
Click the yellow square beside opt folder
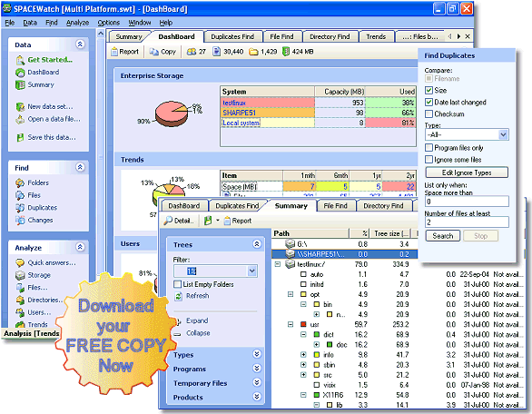pyautogui.click(x=303, y=294)
